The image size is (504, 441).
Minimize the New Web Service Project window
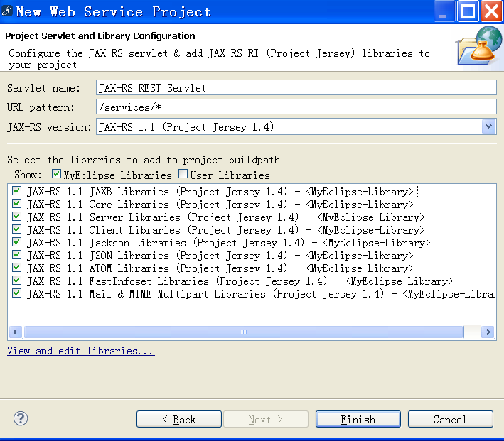(x=444, y=11)
